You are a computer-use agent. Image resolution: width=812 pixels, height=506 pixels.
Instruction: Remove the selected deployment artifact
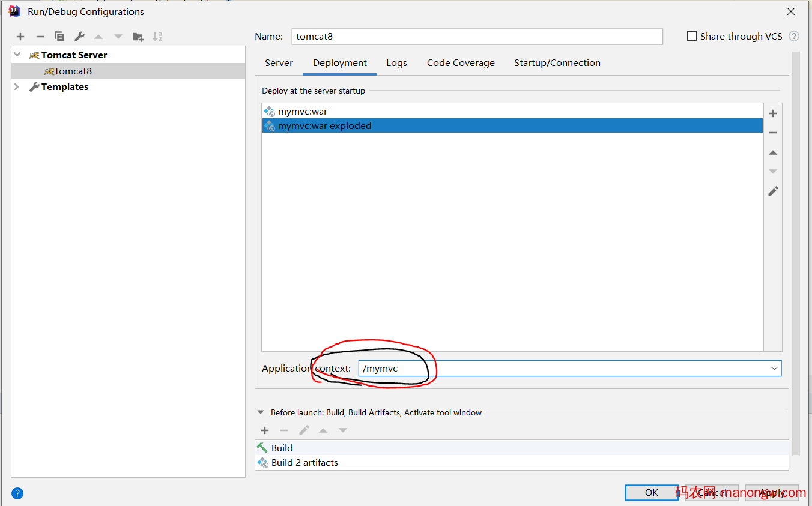click(773, 133)
